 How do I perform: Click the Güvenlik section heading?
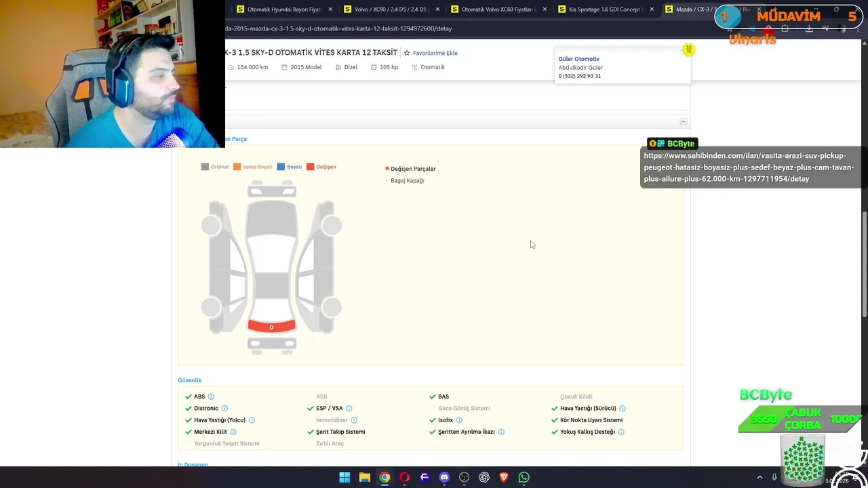point(189,380)
